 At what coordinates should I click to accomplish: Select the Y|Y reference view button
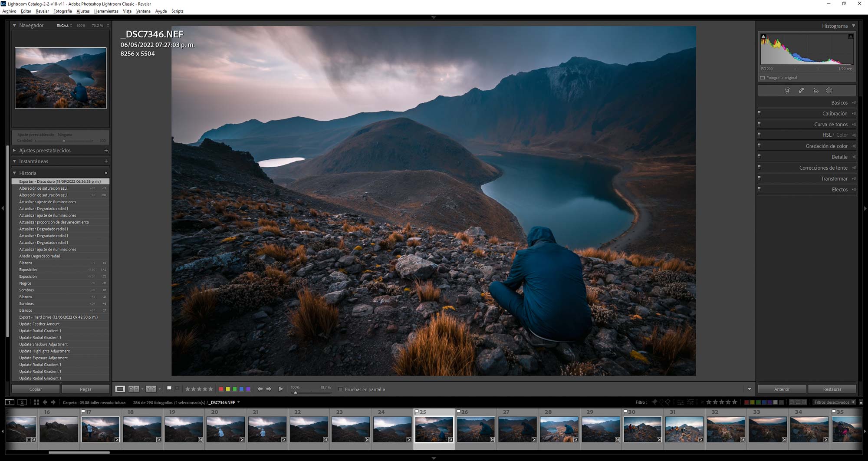[x=151, y=389]
